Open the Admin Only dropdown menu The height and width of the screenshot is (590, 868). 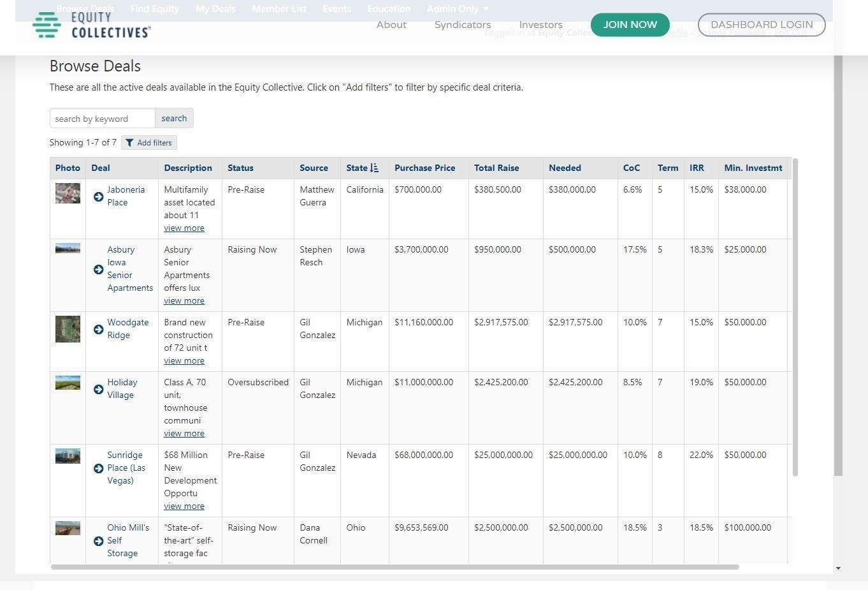(x=458, y=9)
